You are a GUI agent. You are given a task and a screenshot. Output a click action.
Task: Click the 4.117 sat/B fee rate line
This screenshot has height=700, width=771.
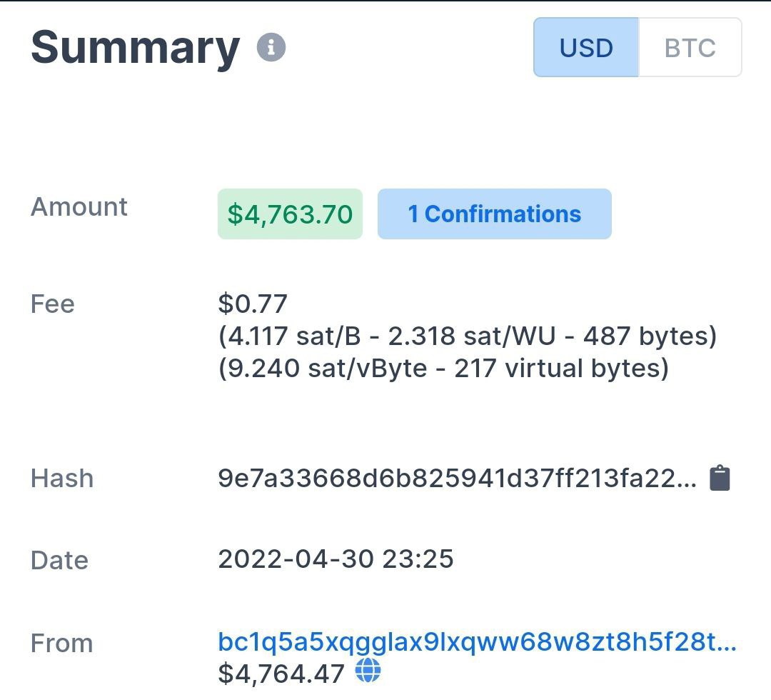tap(467, 336)
